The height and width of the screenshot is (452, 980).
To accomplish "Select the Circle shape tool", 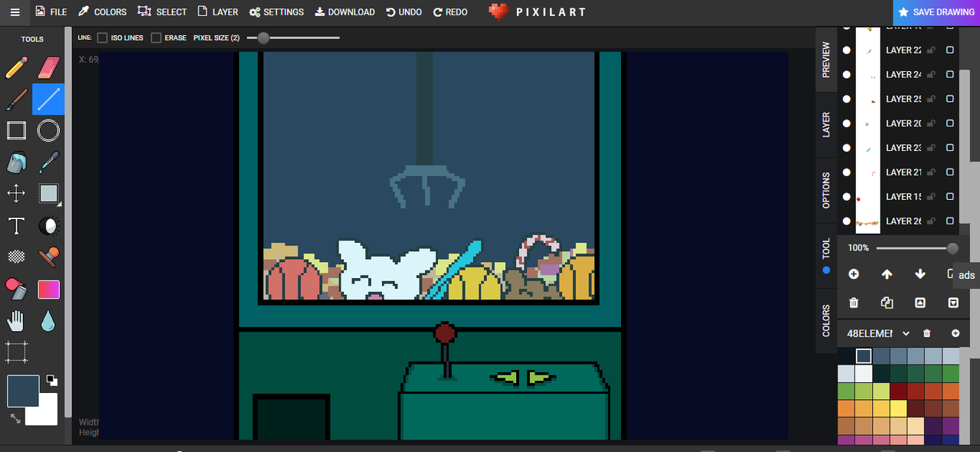I will (x=48, y=130).
